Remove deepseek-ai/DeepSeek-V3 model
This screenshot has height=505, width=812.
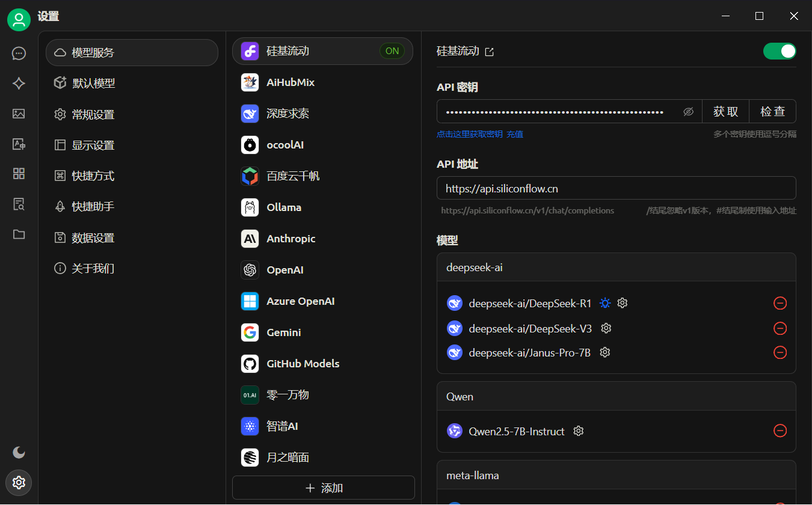[x=780, y=328]
